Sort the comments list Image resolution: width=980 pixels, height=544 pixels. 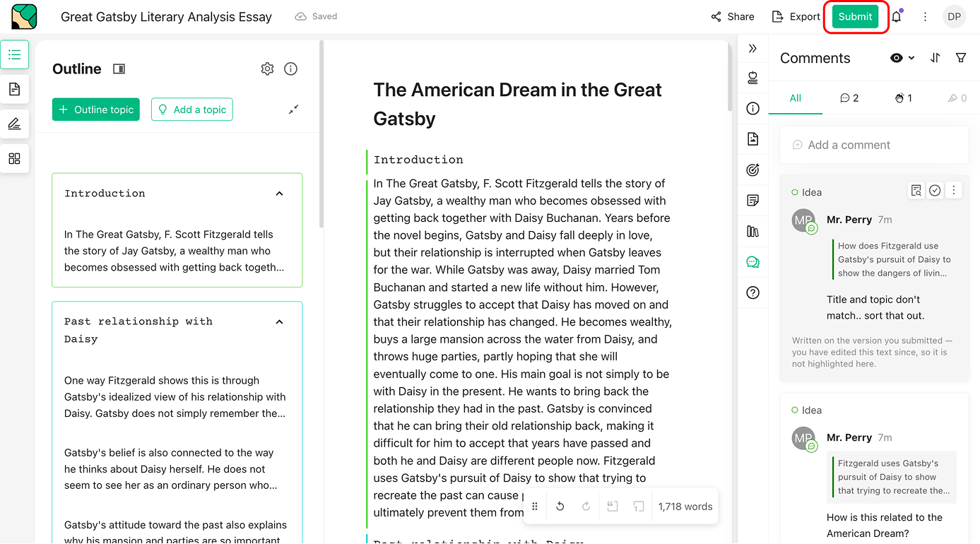[935, 58]
